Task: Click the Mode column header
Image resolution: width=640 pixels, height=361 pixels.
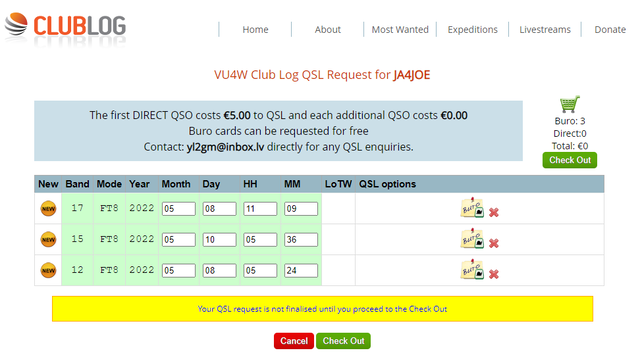Action: [x=109, y=184]
